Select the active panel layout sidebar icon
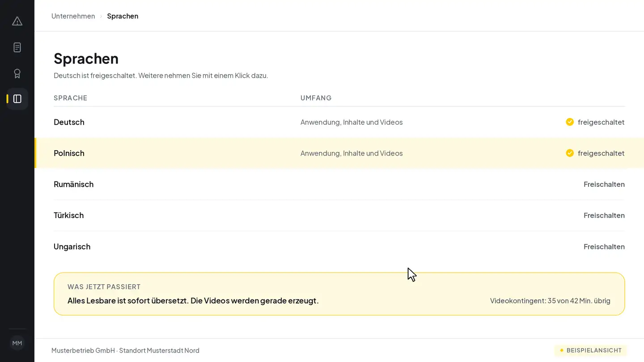Screen dimensions: 644x362 (17, 99)
